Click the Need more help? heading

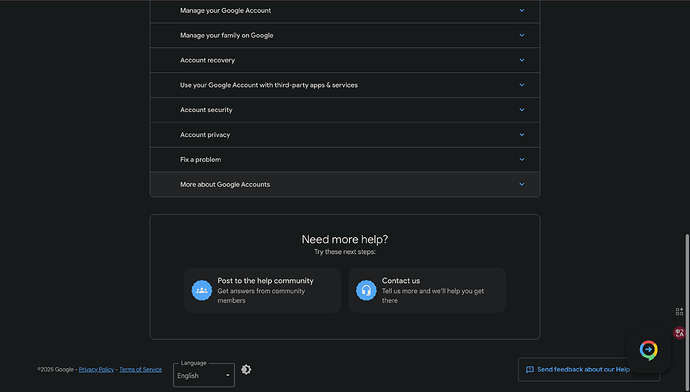click(345, 239)
